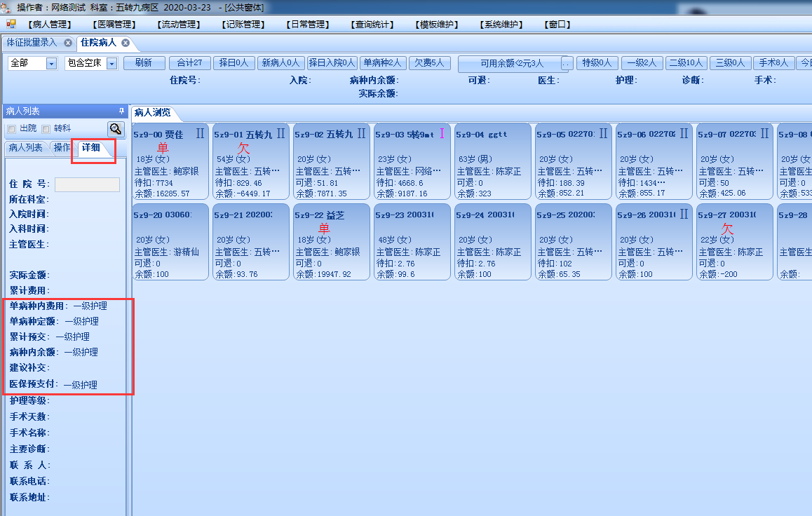
Task: Click the 特级0人 button
Action: point(597,63)
